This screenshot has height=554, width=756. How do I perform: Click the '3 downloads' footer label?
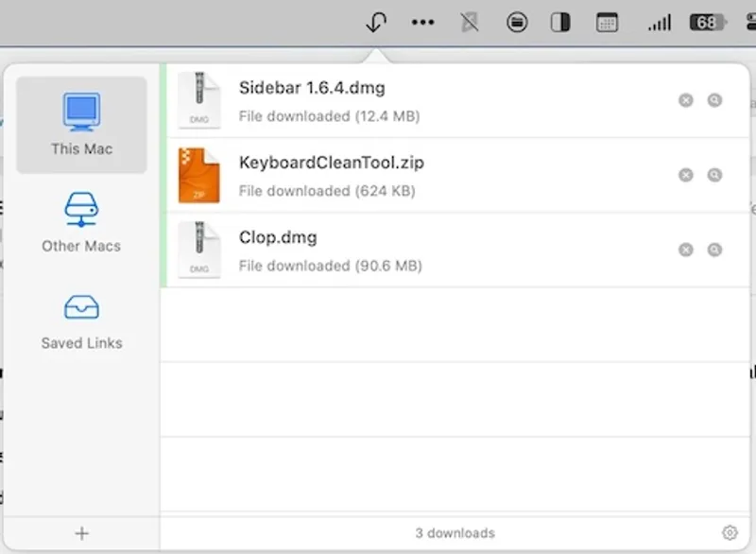click(455, 533)
